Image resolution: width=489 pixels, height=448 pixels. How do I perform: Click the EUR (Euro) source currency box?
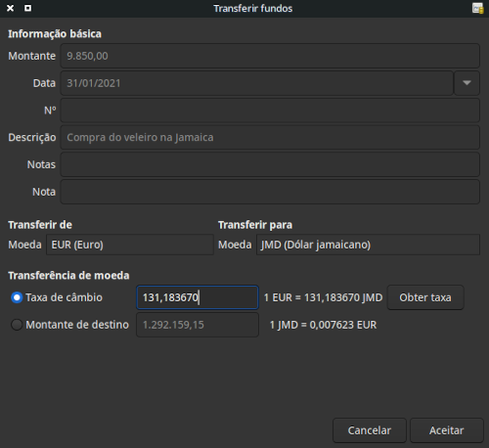coord(130,245)
